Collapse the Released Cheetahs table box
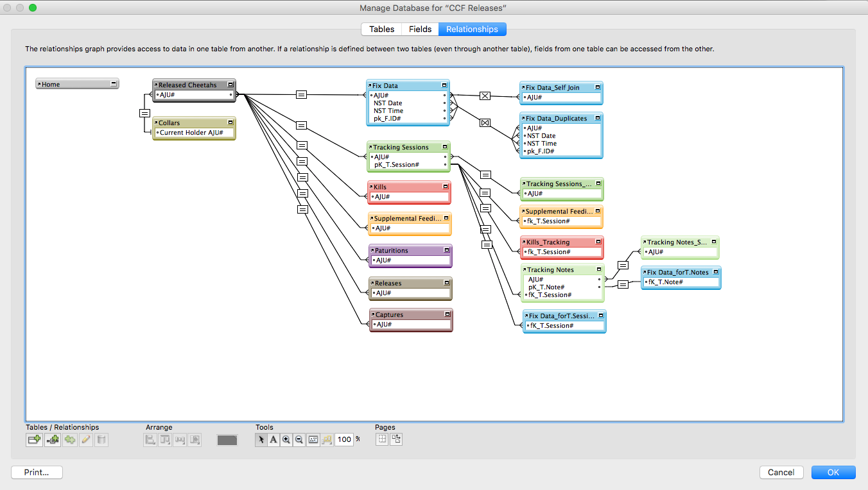868x490 pixels. coord(230,85)
